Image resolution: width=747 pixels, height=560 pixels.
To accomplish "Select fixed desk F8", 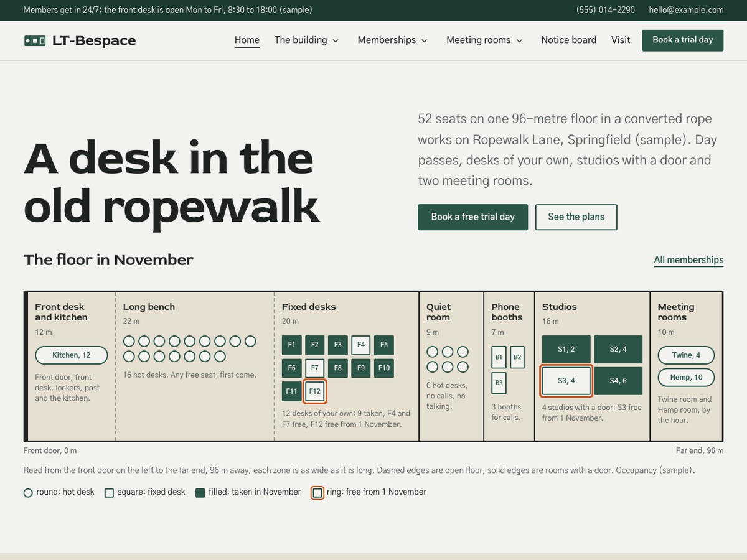I will (x=338, y=368).
